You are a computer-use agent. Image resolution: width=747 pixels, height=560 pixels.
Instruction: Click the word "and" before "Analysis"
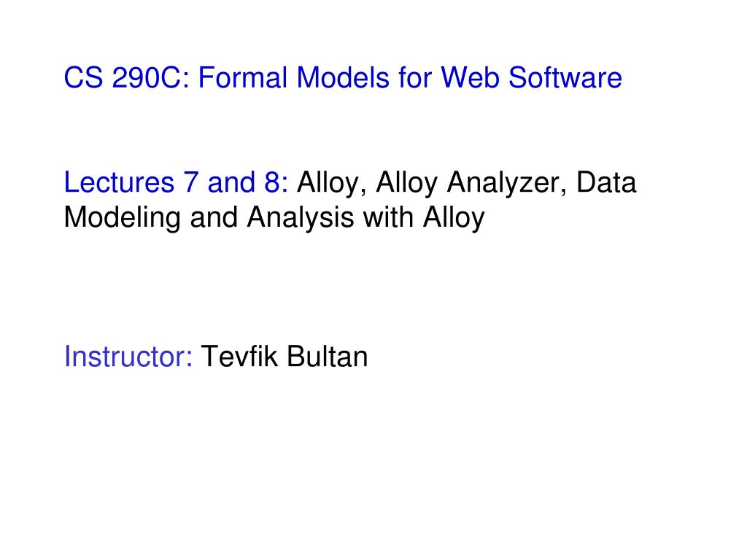(214, 217)
